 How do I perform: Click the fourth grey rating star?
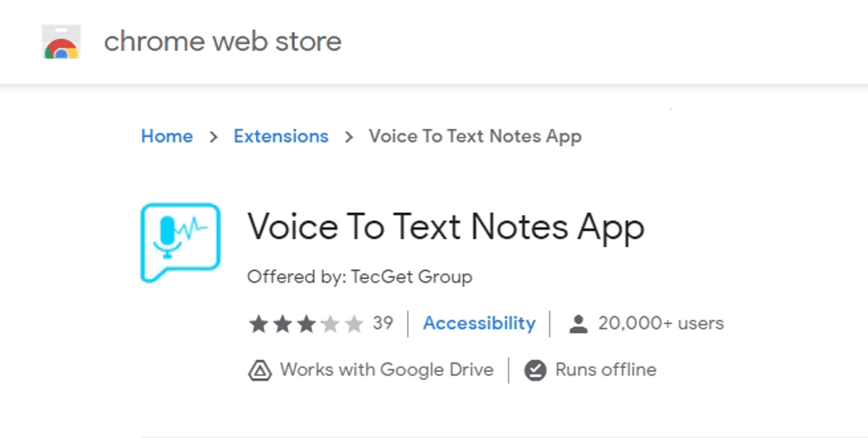(x=330, y=324)
